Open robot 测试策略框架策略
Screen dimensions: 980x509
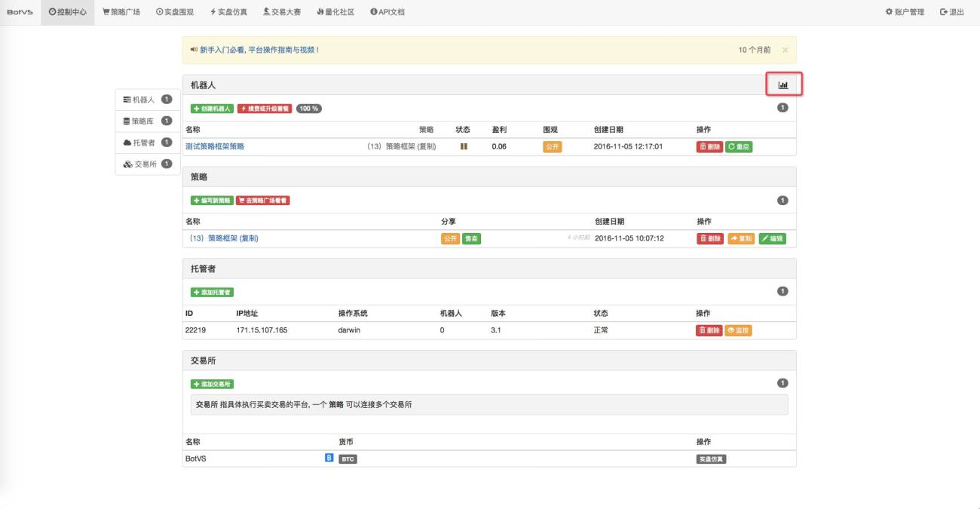tap(215, 146)
